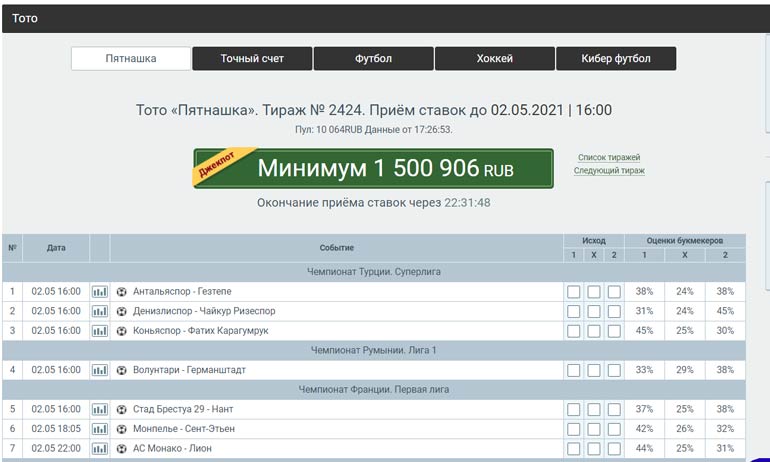Screen dimensions: 770x462
Task: Click the Тото title in dark header bar
Action: (x=25, y=19)
